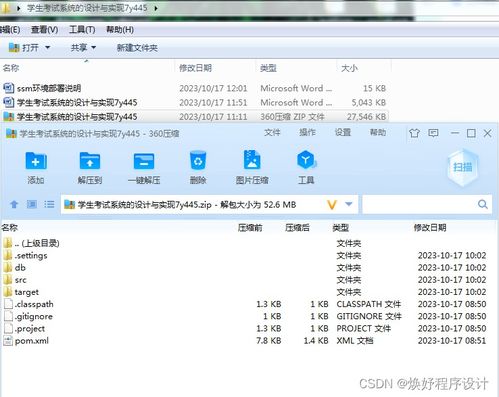
Task: Click the search magnifier icon
Action: [482, 204]
